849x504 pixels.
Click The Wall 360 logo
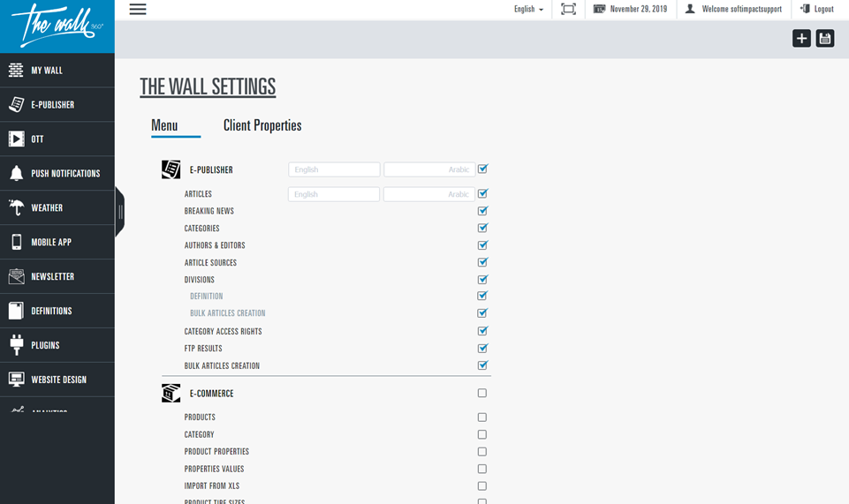[x=57, y=26]
